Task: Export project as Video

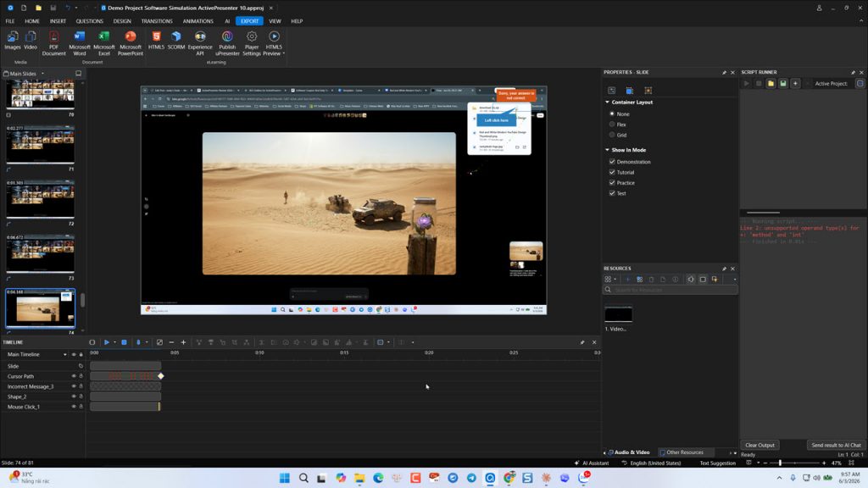Action: point(31,42)
